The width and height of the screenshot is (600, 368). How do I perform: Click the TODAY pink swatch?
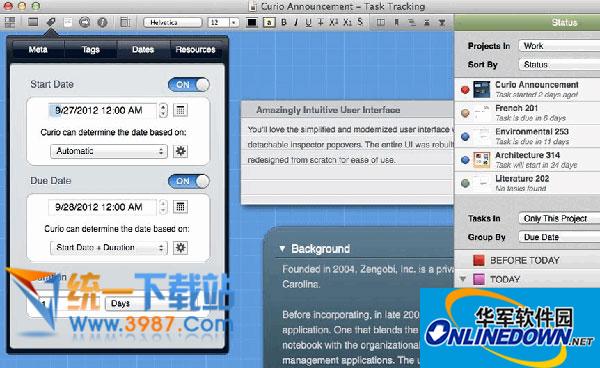click(479, 279)
